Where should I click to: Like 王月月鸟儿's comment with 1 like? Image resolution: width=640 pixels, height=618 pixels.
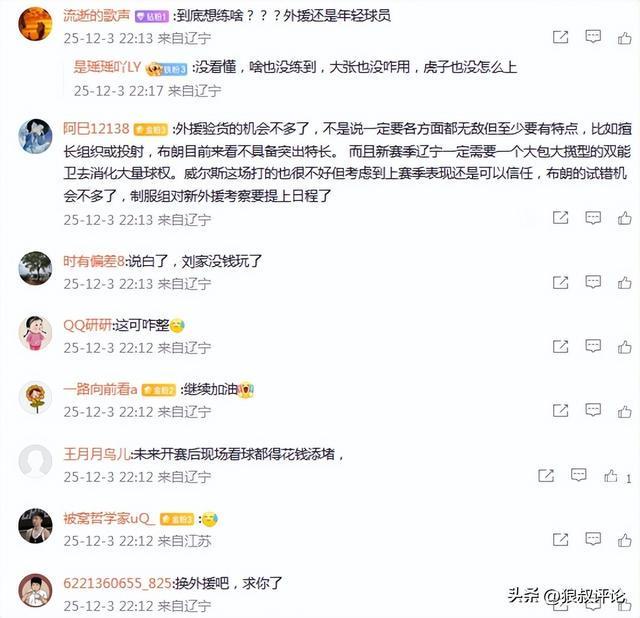pyautogui.click(x=611, y=476)
